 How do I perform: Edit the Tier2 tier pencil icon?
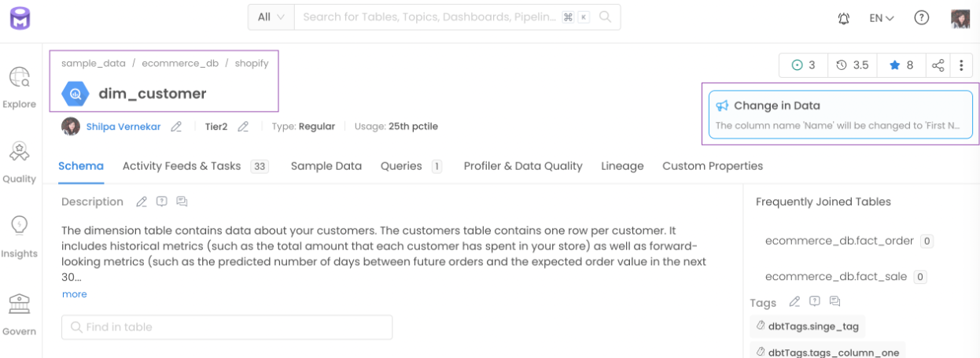pos(244,127)
